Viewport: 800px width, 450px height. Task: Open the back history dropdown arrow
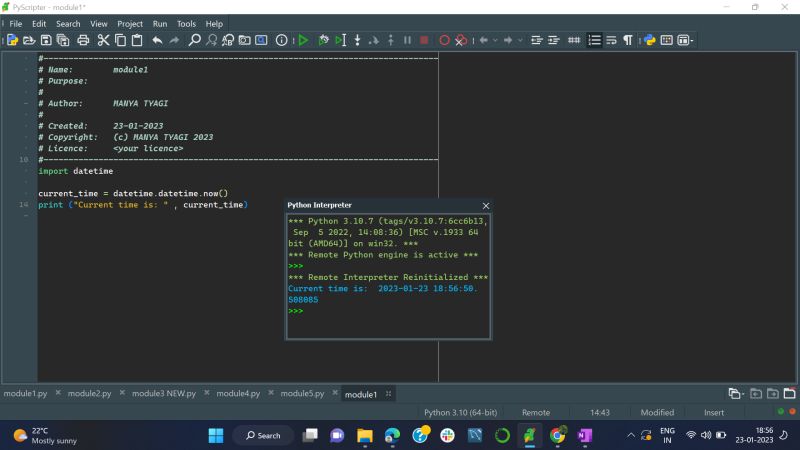495,40
